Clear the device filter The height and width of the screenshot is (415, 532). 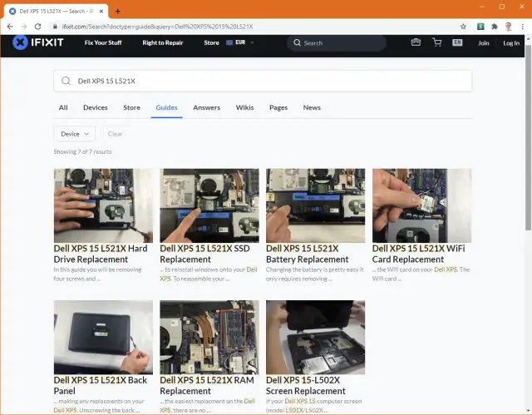(x=115, y=134)
